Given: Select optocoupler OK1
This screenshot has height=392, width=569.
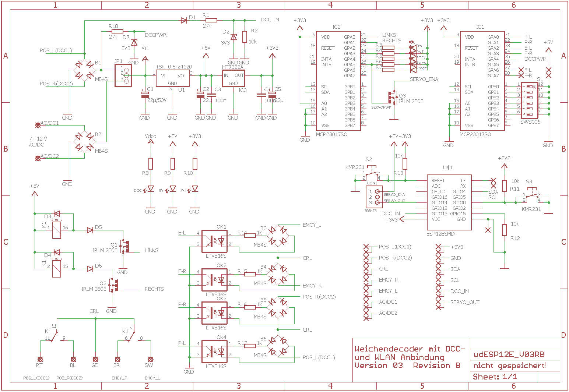Looking at the screenshot, I should point(215,241).
